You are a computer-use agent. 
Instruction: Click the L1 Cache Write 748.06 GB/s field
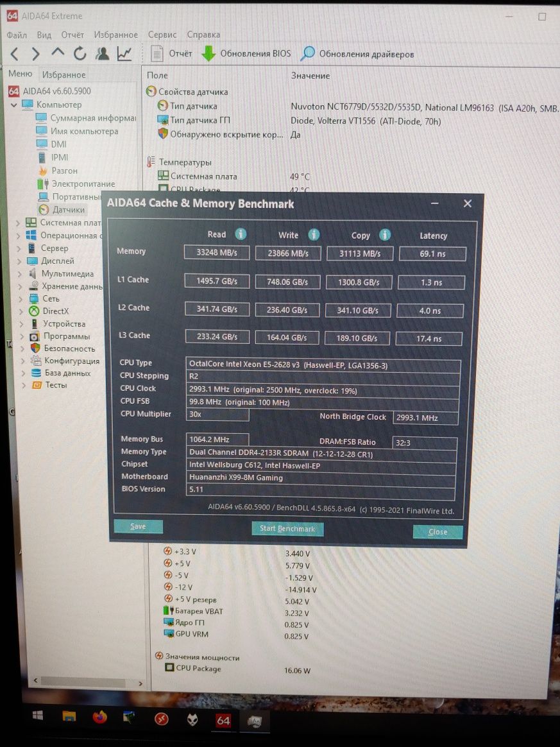pyautogui.click(x=287, y=282)
